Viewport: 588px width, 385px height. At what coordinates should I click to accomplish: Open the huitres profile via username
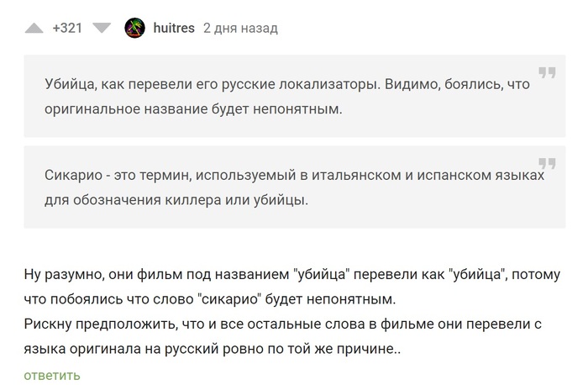[174, 29]
